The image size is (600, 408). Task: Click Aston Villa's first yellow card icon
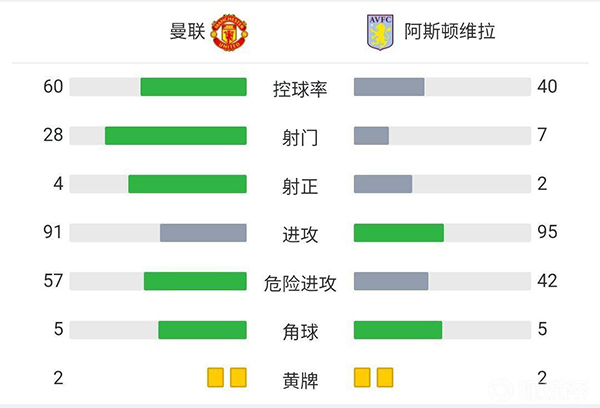click(363, 377)
